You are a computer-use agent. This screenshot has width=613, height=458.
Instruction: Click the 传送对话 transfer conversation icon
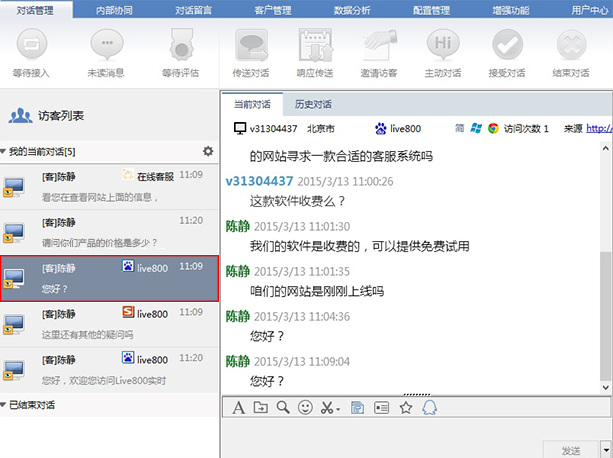250,46
